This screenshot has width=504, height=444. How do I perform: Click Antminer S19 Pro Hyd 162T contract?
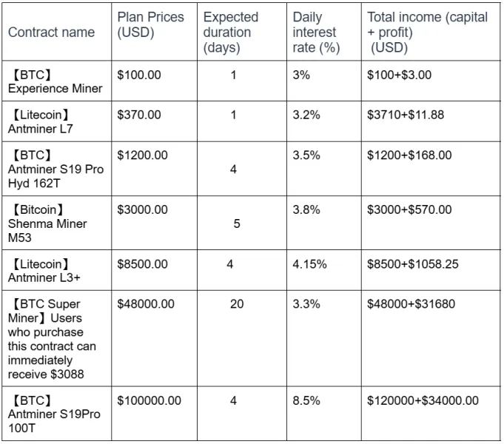[x=56, y=169]
